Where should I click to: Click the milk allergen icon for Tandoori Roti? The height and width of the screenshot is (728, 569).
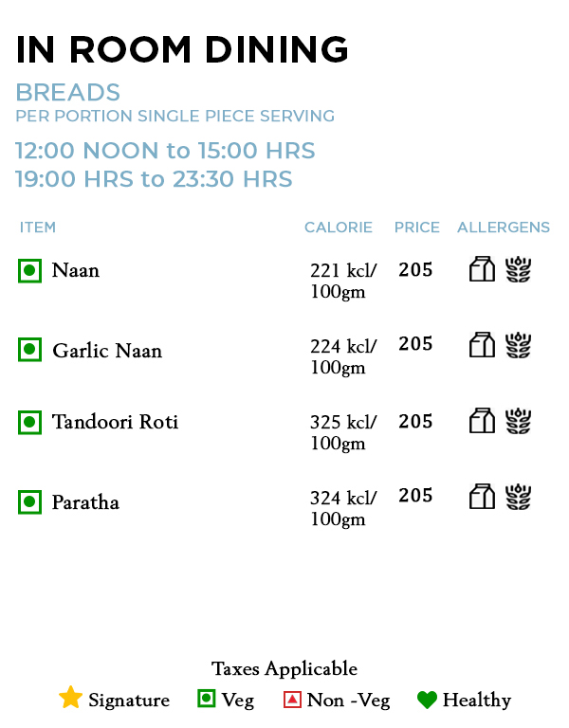(482, 421)
